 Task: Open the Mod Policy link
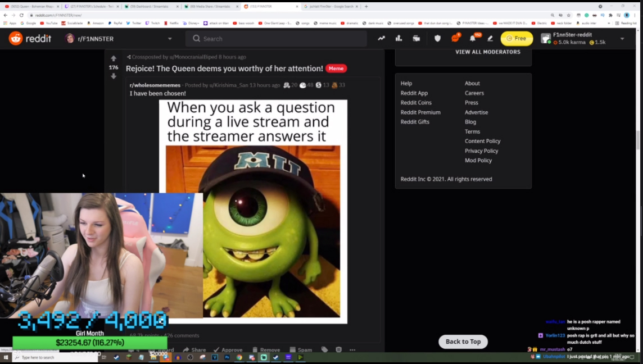(478, 160)
